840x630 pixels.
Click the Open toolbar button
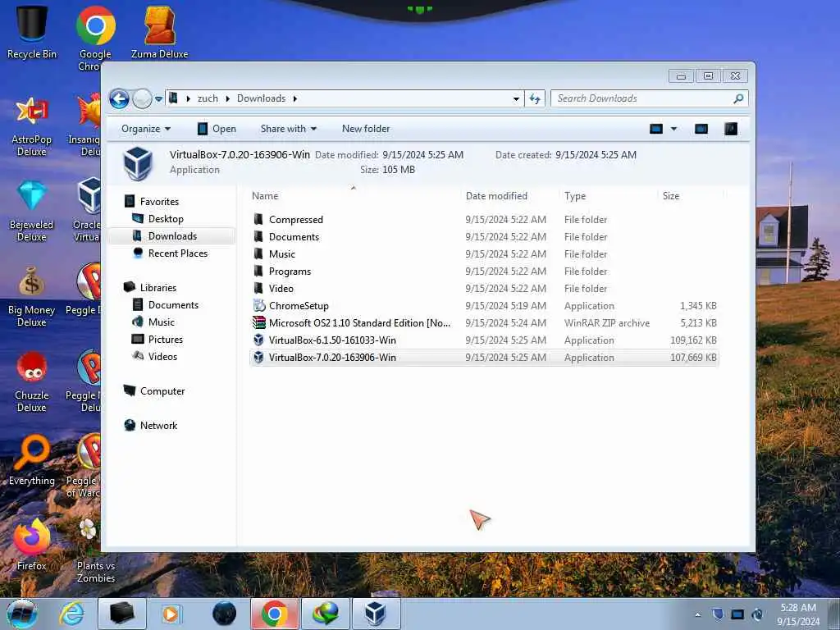(217, 129)
